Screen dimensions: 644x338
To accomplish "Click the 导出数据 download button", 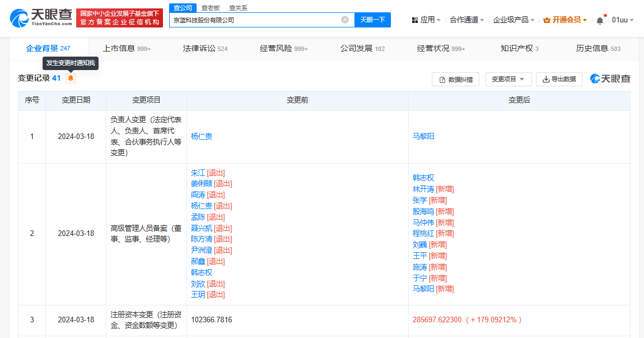I will 559,80.
